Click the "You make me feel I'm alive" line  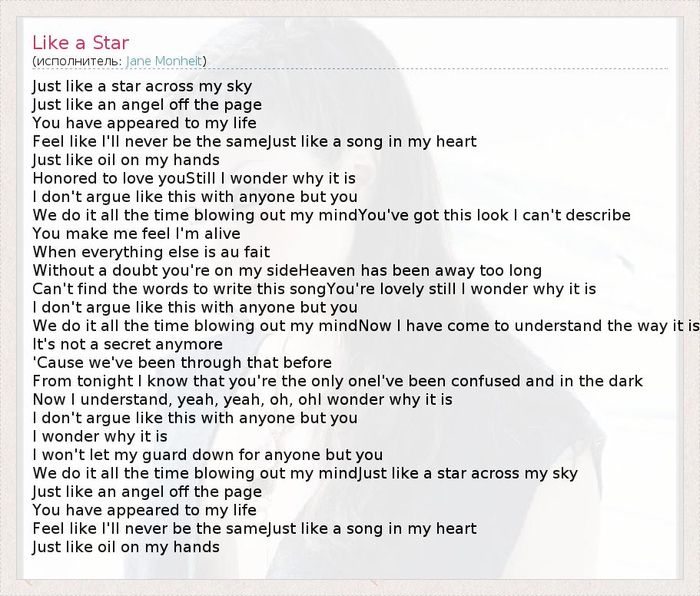pos(136,233)
